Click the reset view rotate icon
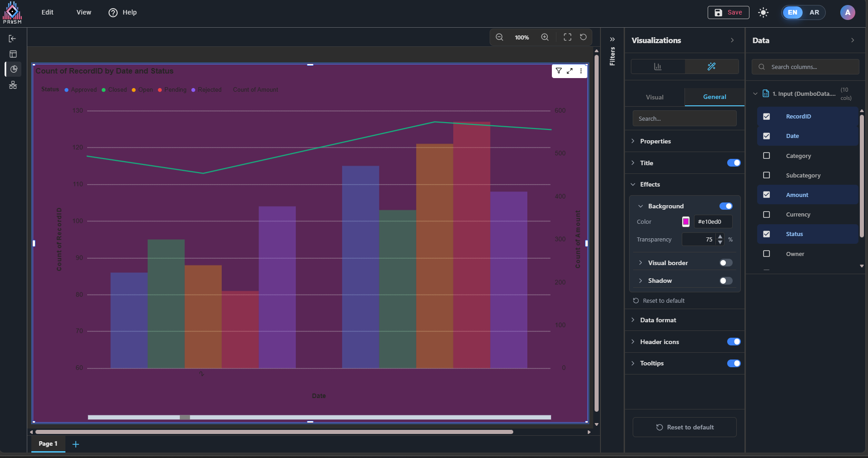This screenshot has height=458, width=868. 583,37
